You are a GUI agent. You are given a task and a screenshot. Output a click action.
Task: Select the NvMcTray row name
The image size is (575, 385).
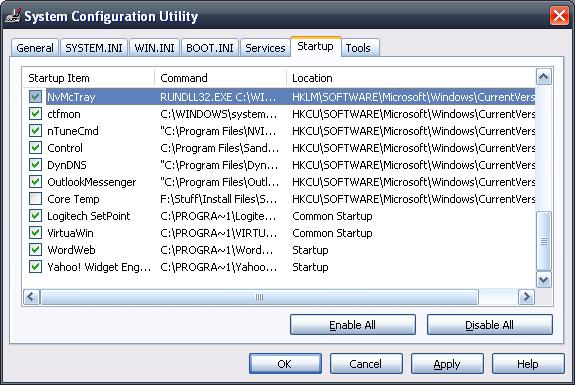click(71, 97)
